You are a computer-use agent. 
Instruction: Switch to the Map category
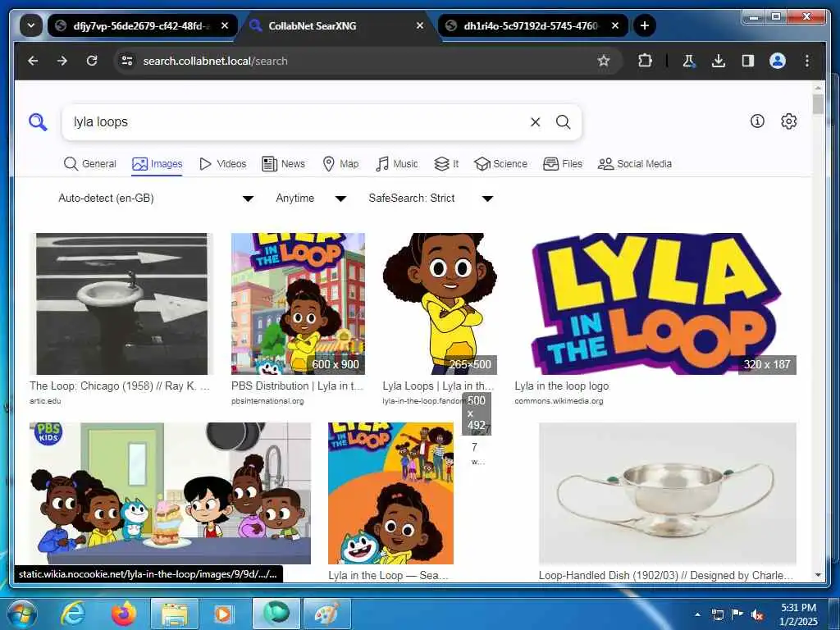[340, 164]
